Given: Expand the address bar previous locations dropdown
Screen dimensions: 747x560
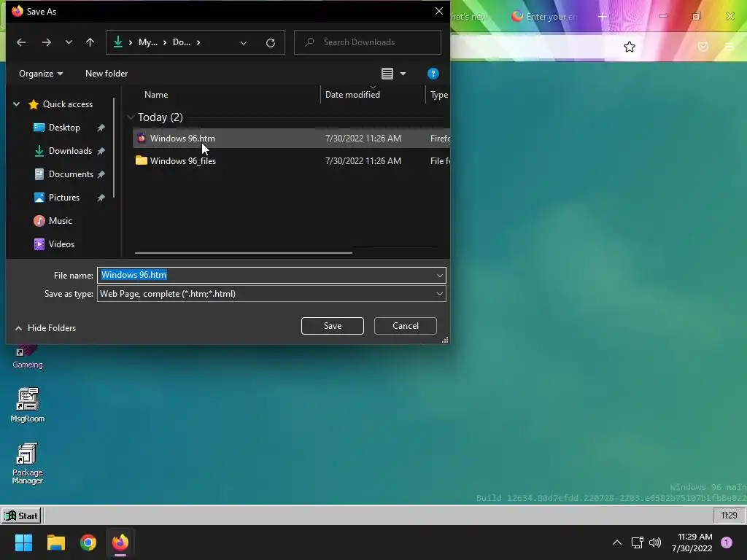Looking at the screenshot, I should tap(244, 43).
